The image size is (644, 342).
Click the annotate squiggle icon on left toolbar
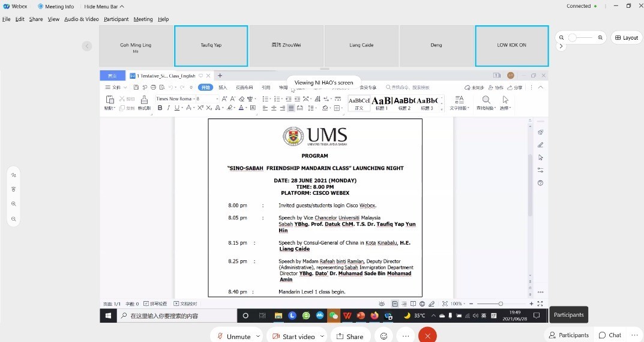13,175
